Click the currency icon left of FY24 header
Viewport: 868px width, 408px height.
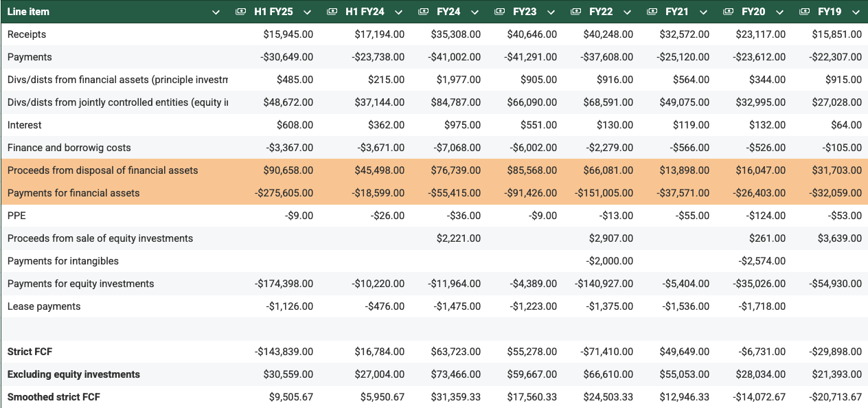click(x=423, y=12)
